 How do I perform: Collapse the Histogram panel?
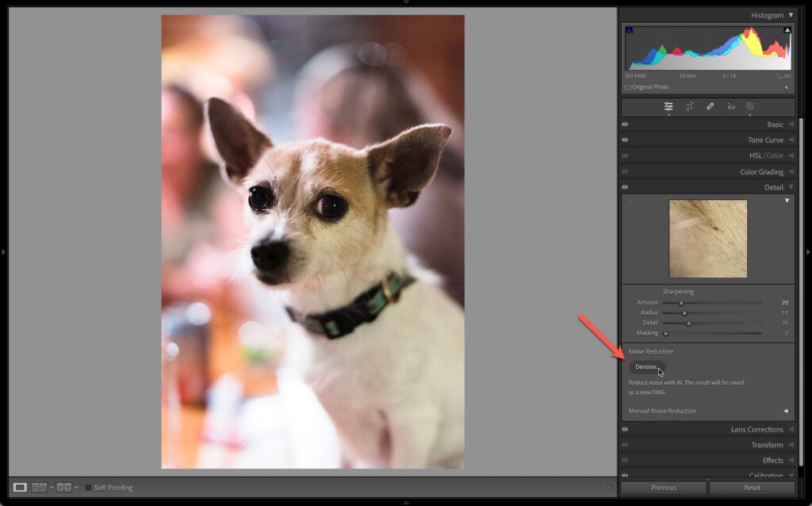click(x=790, y=15)
